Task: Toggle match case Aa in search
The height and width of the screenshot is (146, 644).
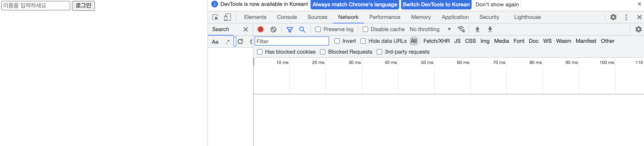Action: pos(215,42)
